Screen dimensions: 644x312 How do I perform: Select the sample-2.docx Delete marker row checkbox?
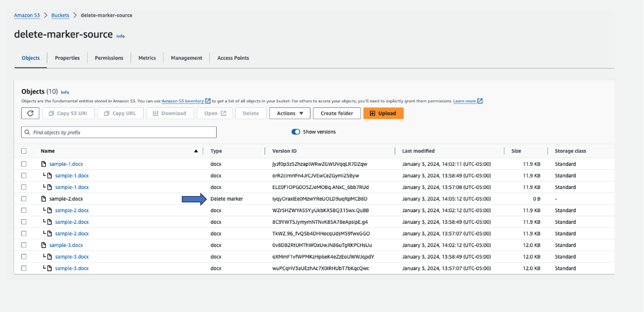click(24, 199)
